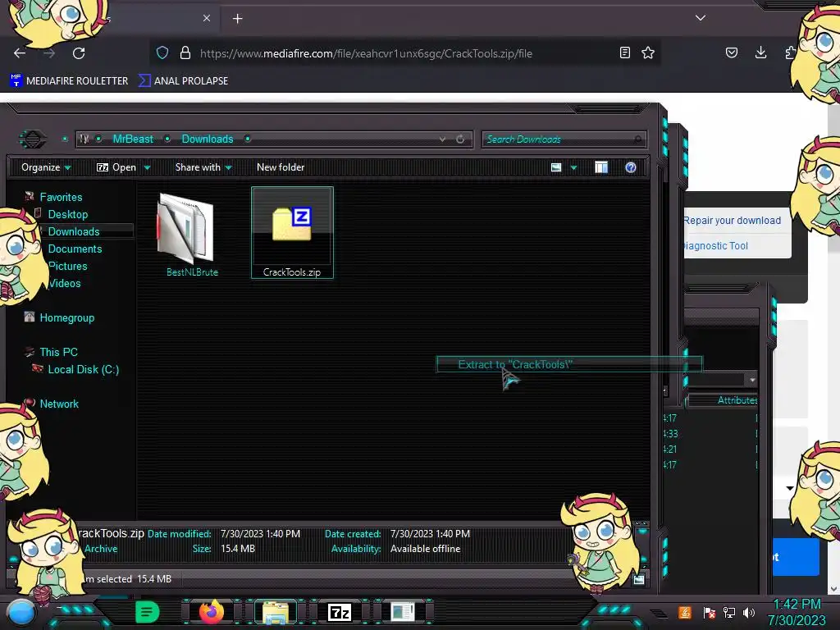This screenshot has width=840, height=630.
Task: Click MrBeast in the Explorer breadcrumb
Action: pyautogui.click(x=133, y=139)
